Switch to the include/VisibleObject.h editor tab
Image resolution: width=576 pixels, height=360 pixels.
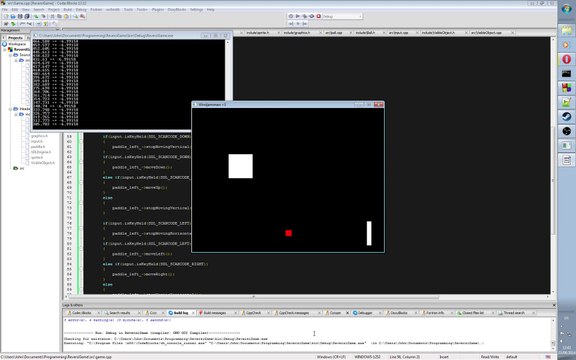(438, 33)
